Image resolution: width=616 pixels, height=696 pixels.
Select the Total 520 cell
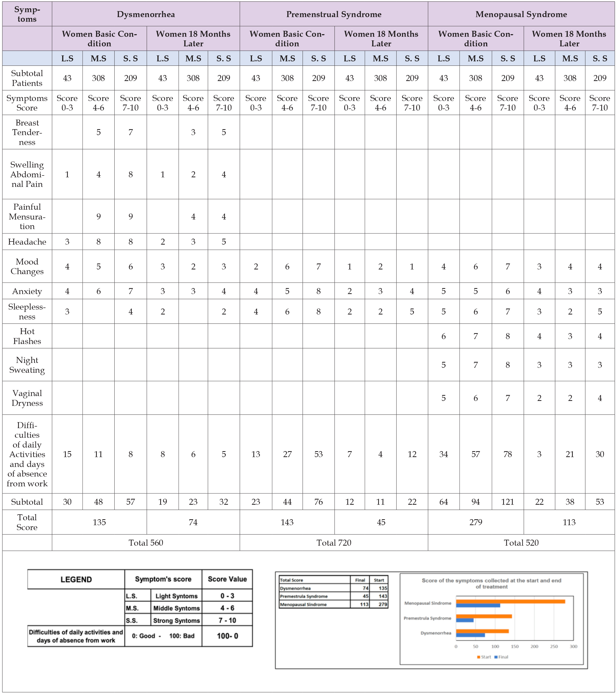(x=521, y=543)
